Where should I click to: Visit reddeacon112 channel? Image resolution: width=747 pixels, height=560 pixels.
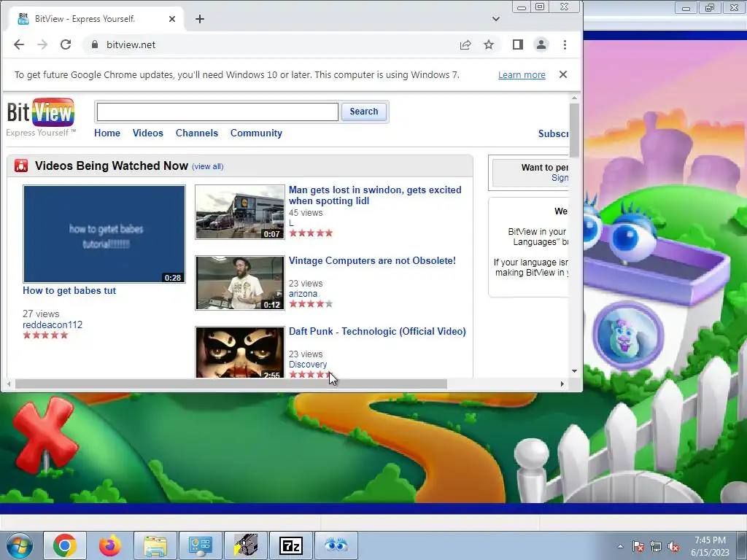click(x=53, y=324)
